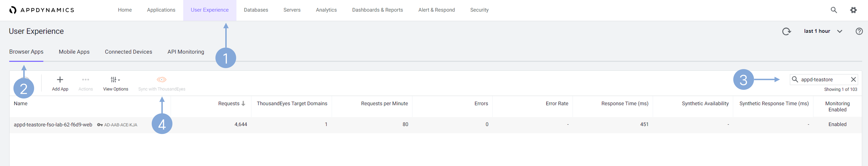Open the Actions ellipsis menu

[86, 80]
